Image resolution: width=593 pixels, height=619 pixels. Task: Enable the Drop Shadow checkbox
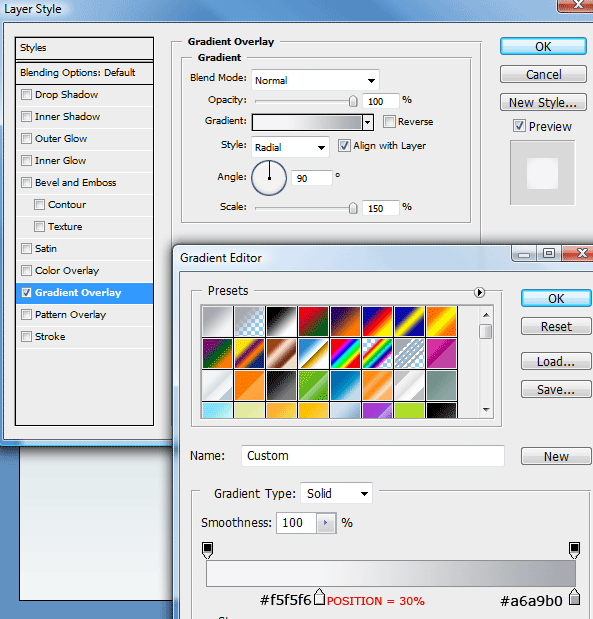26,95
